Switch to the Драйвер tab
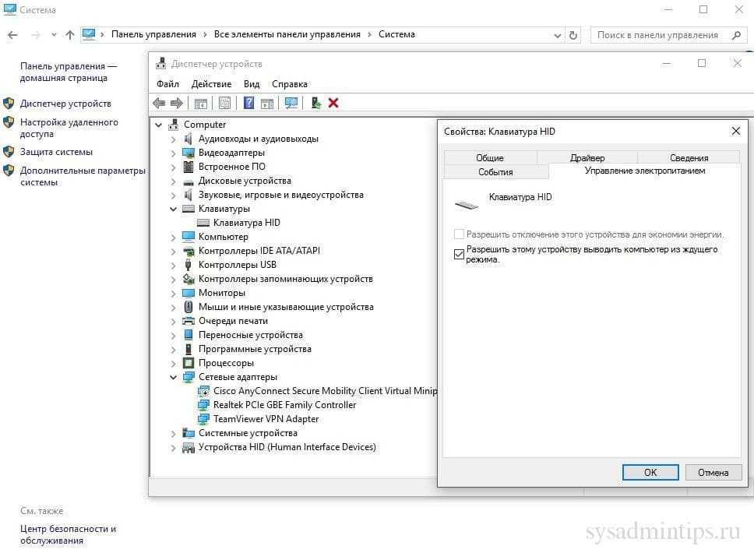 click(587, 158)
